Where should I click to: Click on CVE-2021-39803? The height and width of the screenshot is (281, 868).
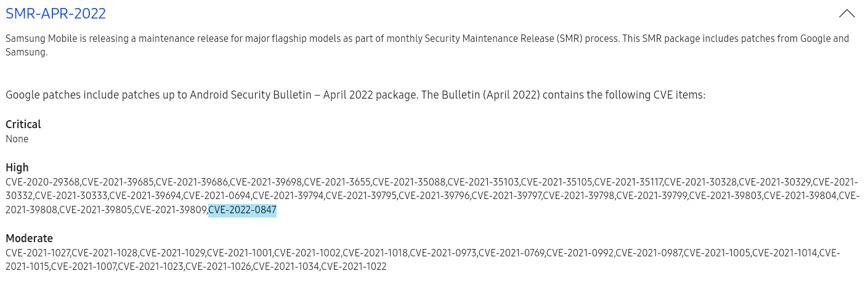pos(726,196)
